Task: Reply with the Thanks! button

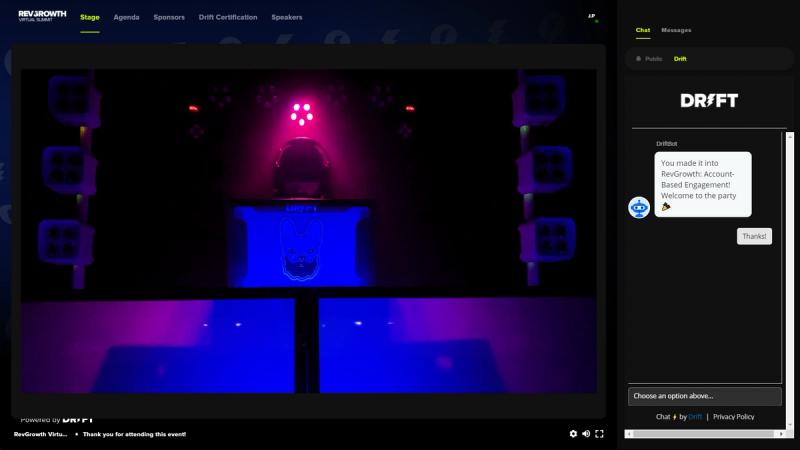Action: tap(754, 236)
